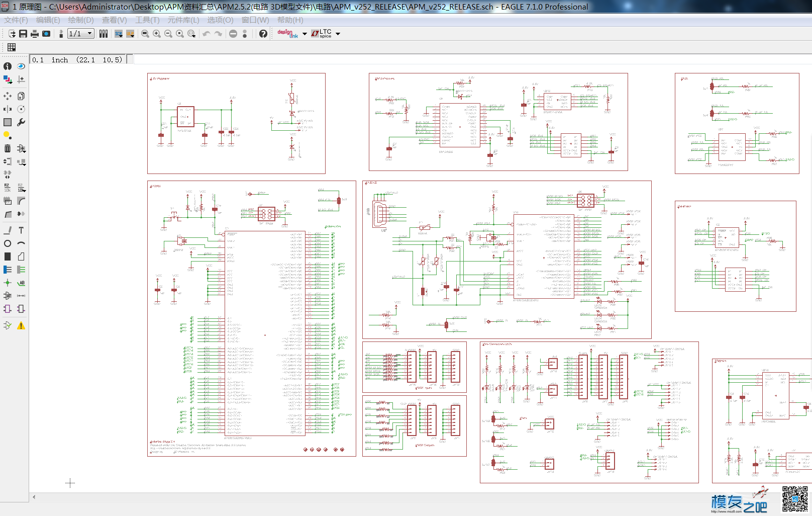
Task: Open the 工具(T) menu
Action: 147,20
